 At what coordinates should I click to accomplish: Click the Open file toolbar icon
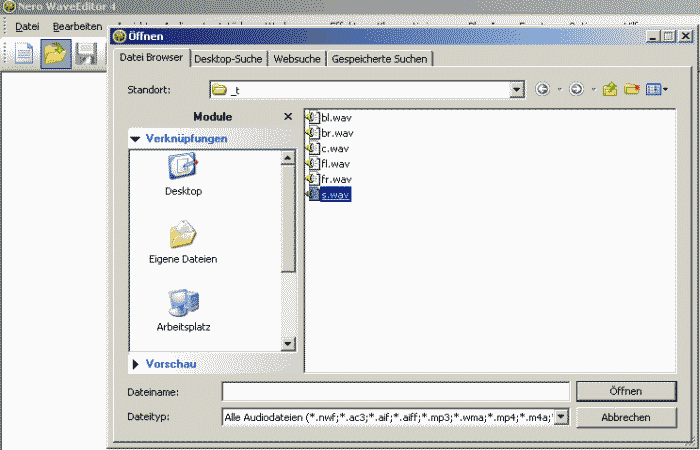point(55,55)
